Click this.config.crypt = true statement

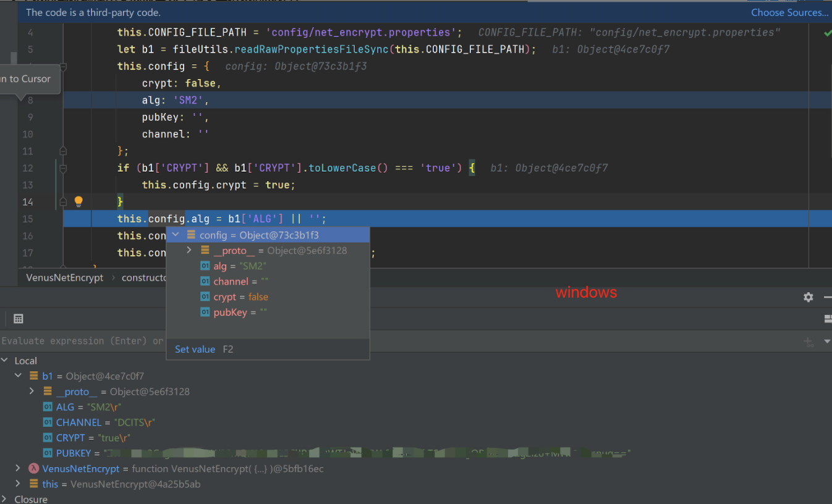point(219,185)
